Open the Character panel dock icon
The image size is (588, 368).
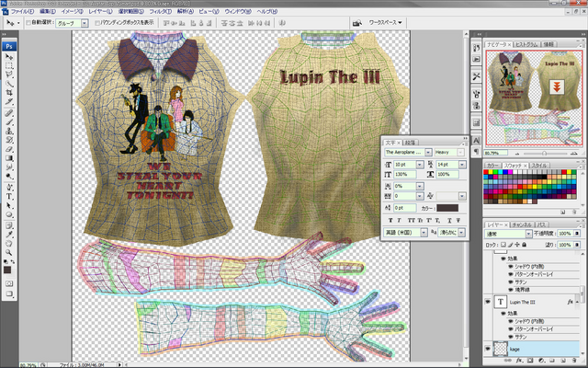coord(476,140)
